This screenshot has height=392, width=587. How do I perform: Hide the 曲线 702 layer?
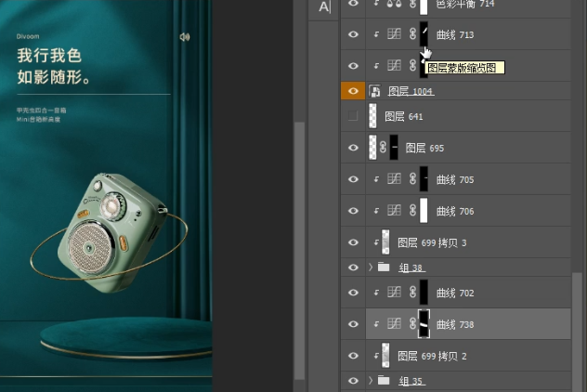tap(353, 293)
